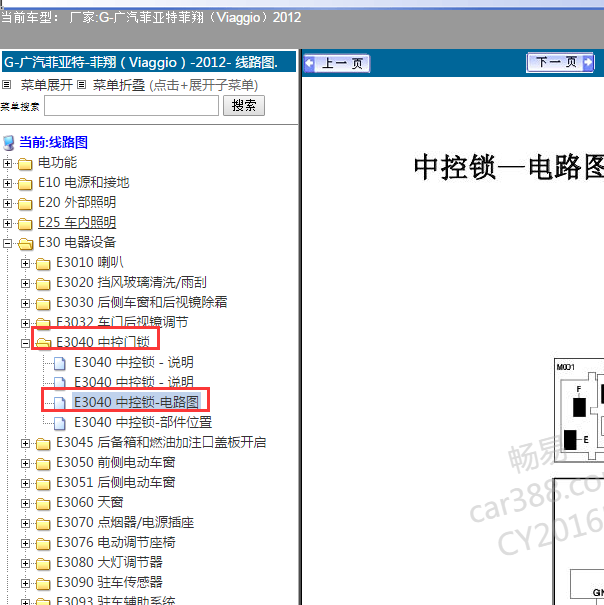
Task: Expand the E3020 挡风玻璃清洗/雨刮 node
Action: (x=25, y=284)
